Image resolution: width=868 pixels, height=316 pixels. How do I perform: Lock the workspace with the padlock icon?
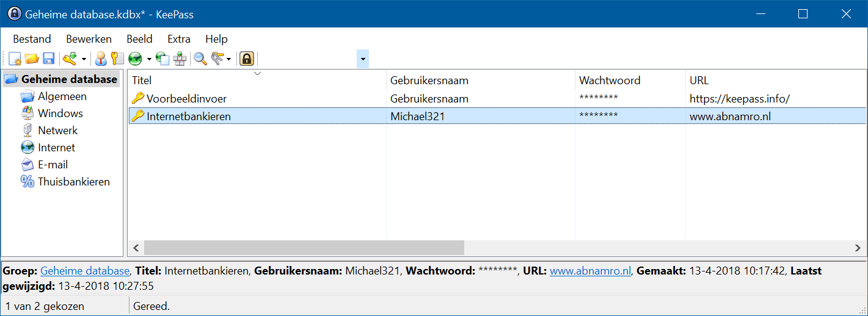(x=246, y=59)
